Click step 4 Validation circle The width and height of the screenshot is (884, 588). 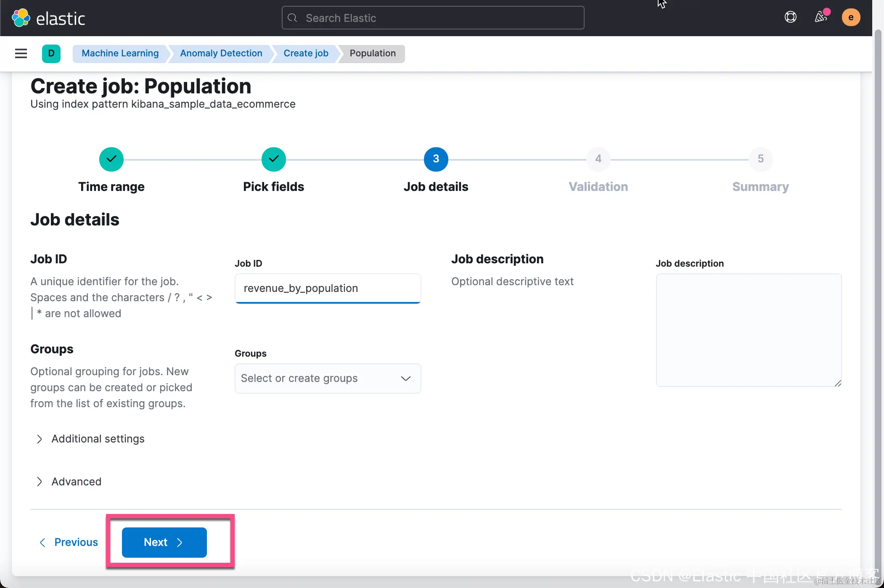tap(598, 159)
